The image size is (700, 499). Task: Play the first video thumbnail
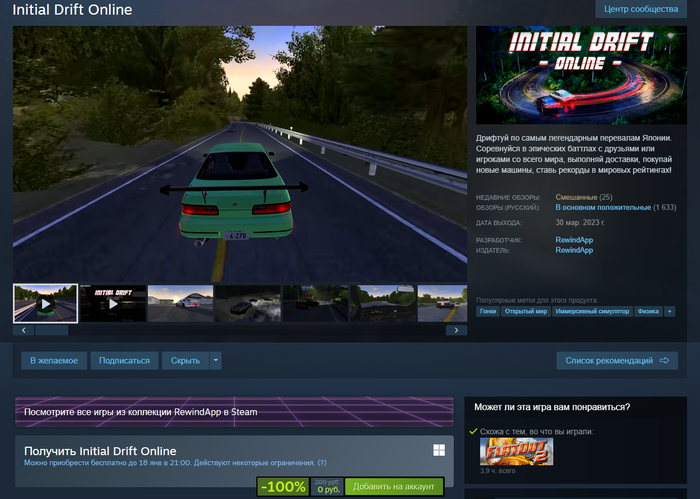coord(45,303)
